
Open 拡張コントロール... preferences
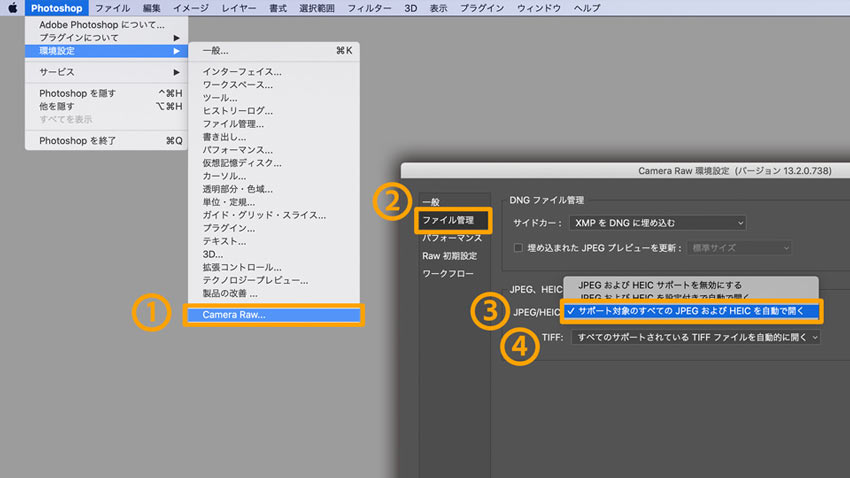[274, 267]
